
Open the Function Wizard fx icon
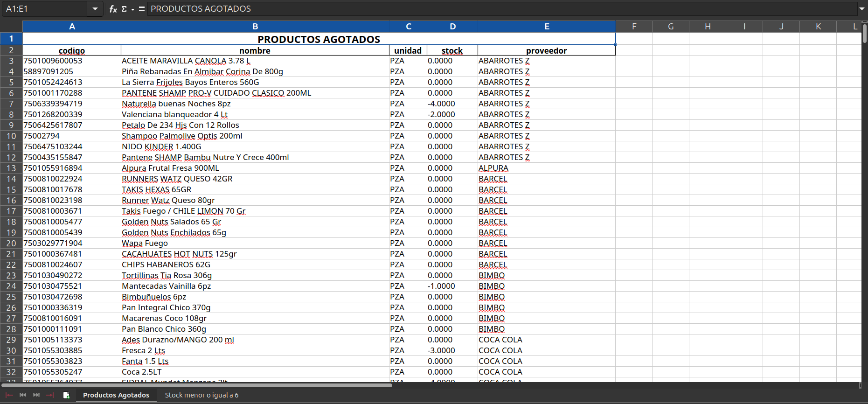coord(113,9)
